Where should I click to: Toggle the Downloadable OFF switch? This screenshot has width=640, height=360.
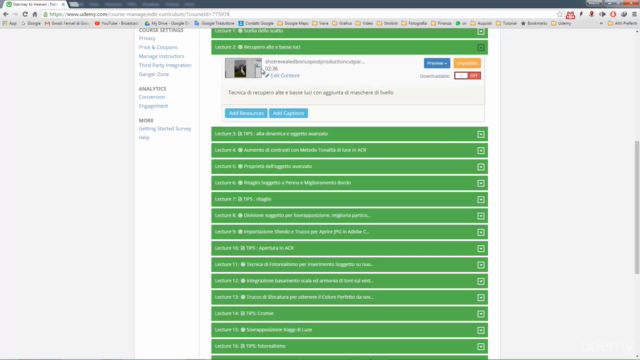[467, 76]
